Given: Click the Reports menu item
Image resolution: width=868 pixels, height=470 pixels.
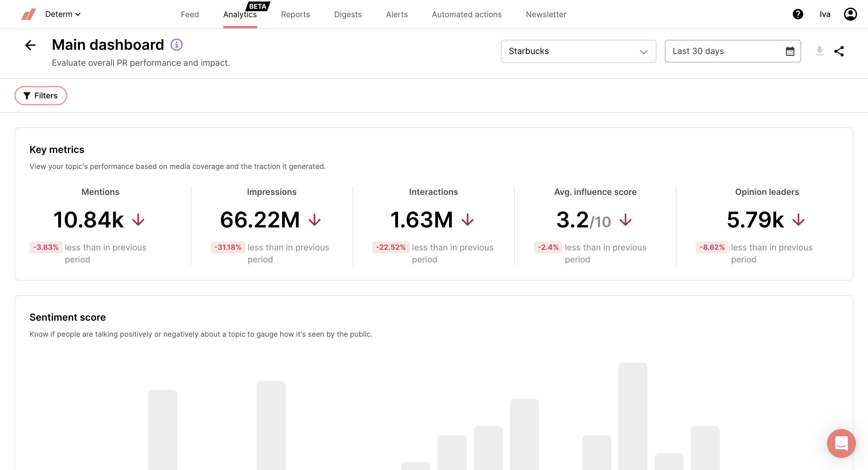Looking at the screenshot, I should (x=295, y=14).
